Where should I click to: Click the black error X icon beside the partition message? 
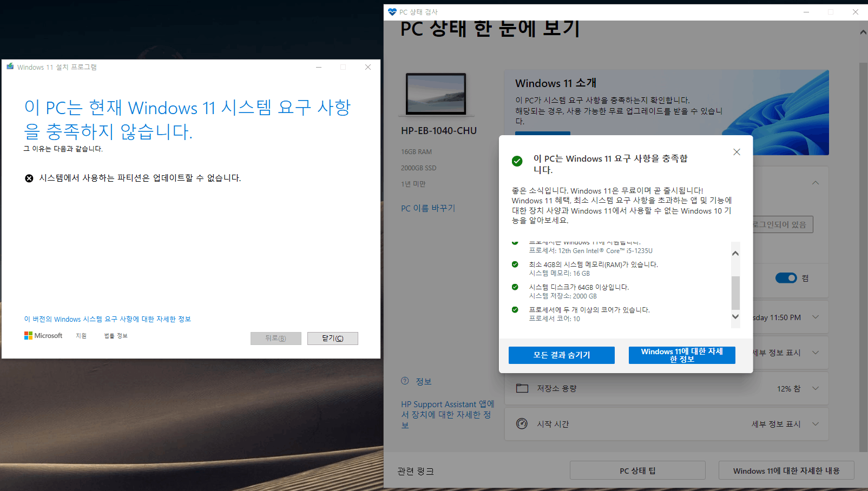tap(29, 178)
